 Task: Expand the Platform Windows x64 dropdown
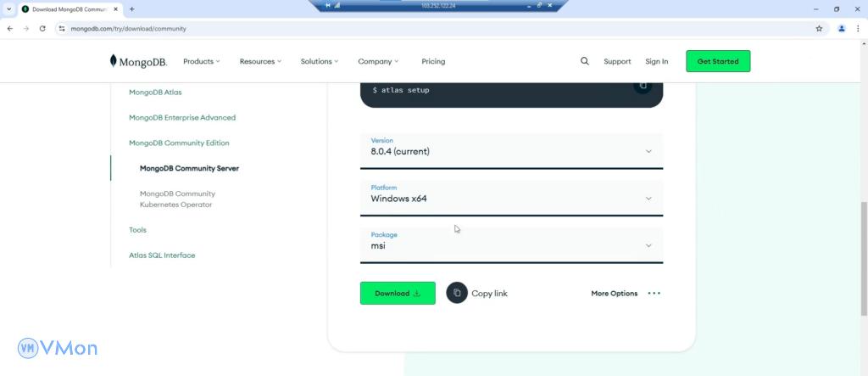(x=511, y=199)
